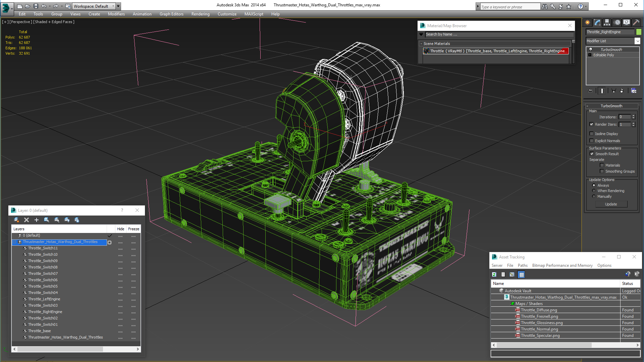The height and width of the screenshot is (362, 644).
Task: Open the Hierarchy command panel tab
Action: pyautogui.click(x=607, y=22)
